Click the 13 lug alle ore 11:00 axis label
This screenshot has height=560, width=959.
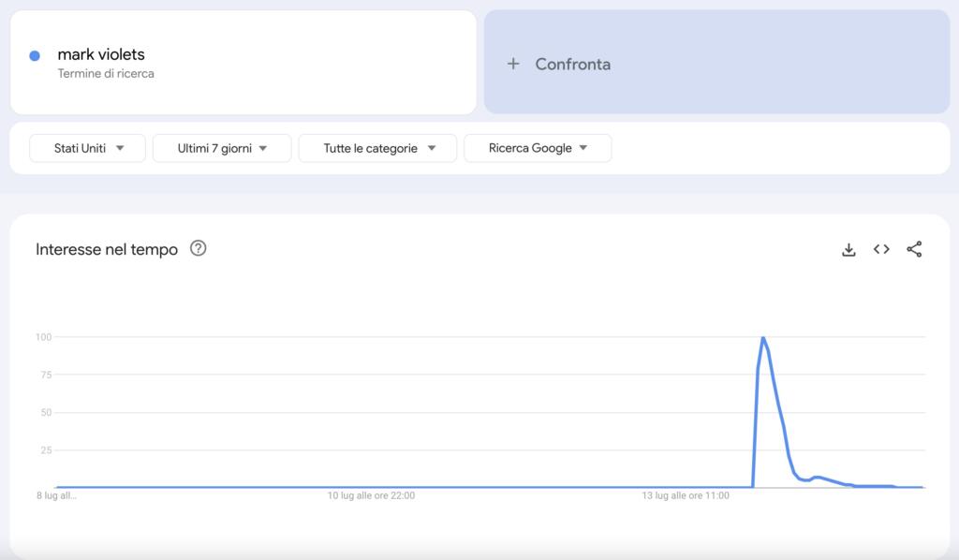(686, 496)
